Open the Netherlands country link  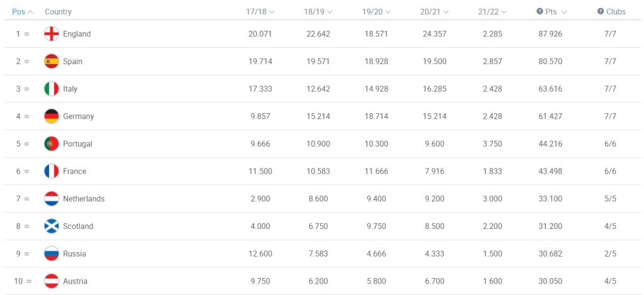84,199
